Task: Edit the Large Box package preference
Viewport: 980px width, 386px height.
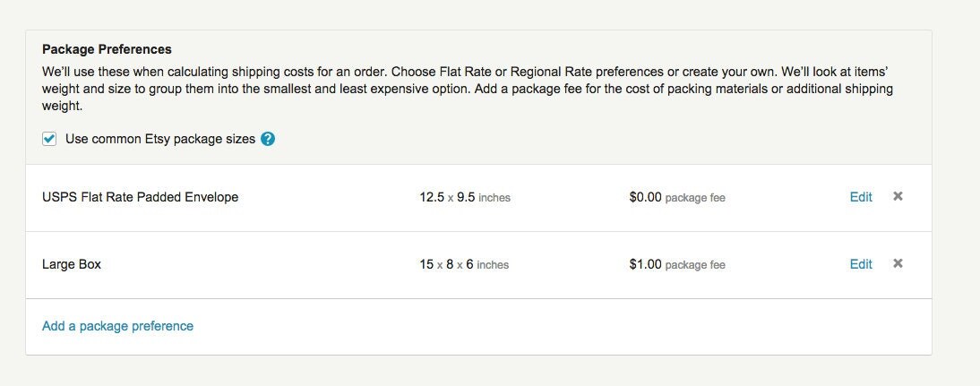Action: click(861, 264)
